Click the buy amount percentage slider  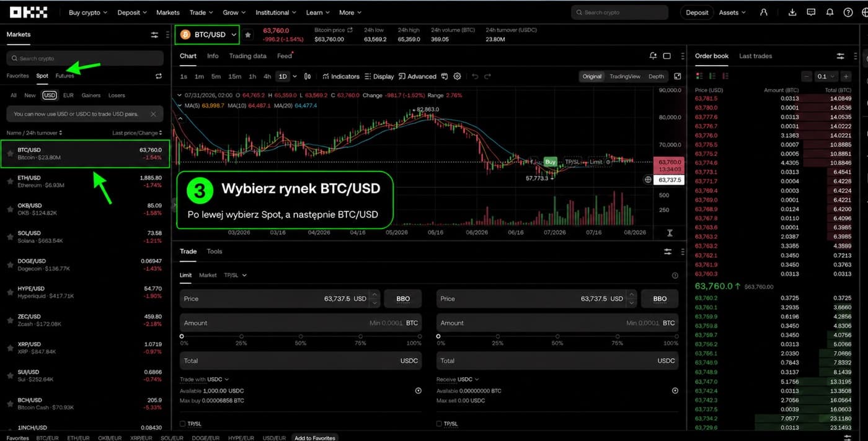click(301, 337)
